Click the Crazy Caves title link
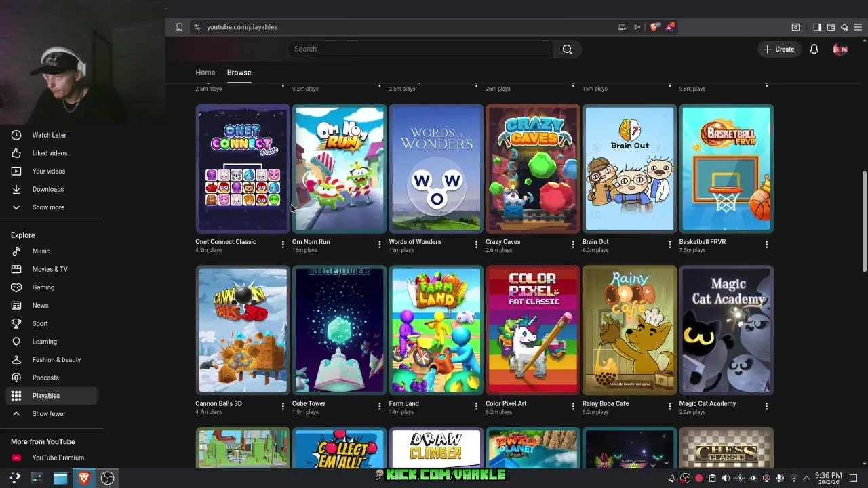The image size is (868, 488). pyautogui.click(x=503, y=242)
